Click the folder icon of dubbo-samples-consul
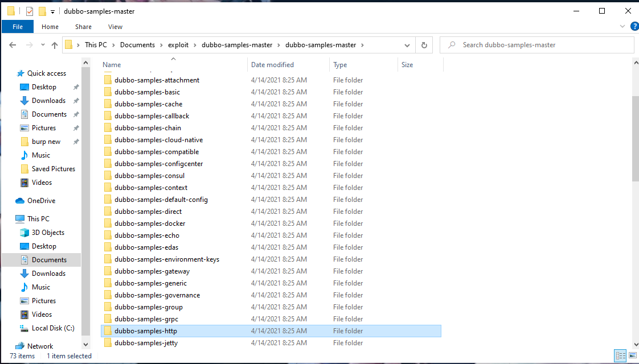 [x=108, y=176]
